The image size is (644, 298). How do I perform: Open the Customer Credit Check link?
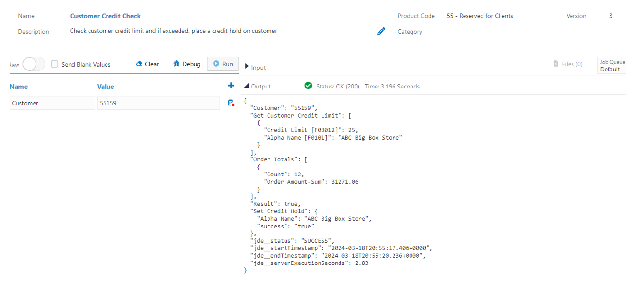point(105,16)
